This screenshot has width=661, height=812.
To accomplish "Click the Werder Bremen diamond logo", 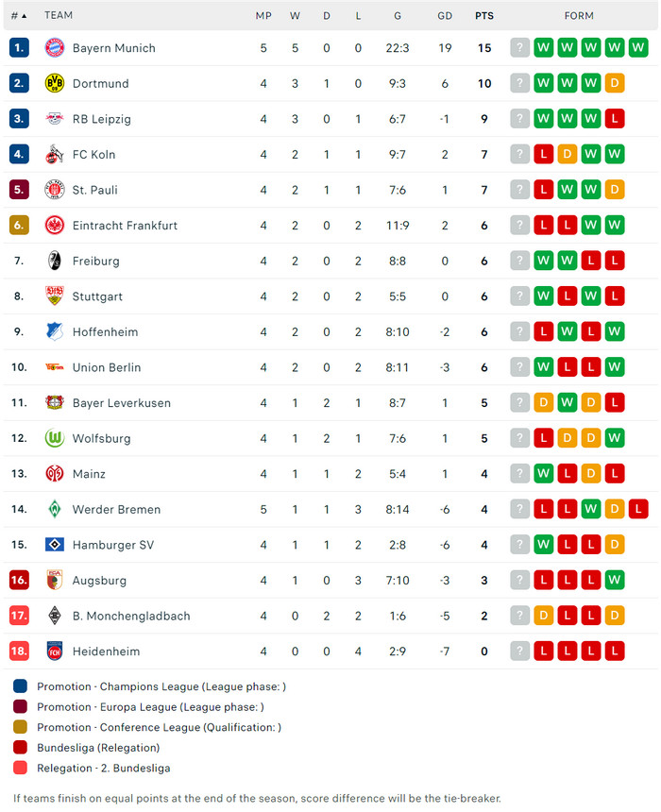I will (54, 510).
